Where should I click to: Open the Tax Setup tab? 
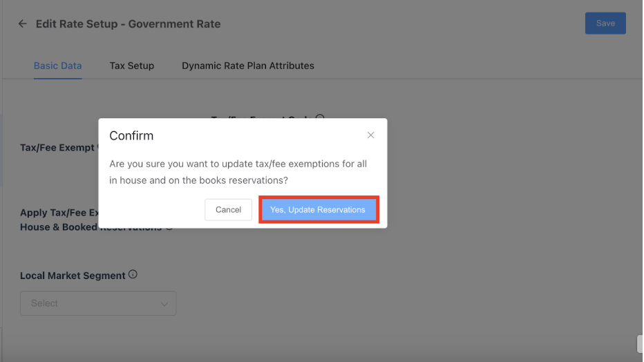coord(131,66)
